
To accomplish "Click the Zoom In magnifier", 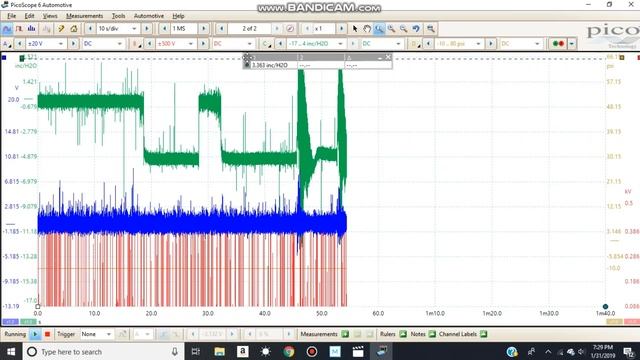I will (391, 29).
